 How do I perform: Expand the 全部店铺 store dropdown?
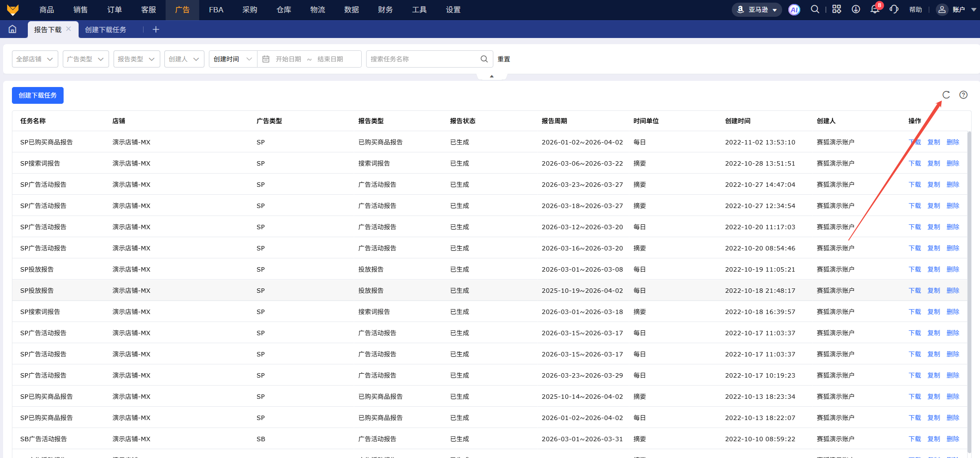click(x=35, y=59)
